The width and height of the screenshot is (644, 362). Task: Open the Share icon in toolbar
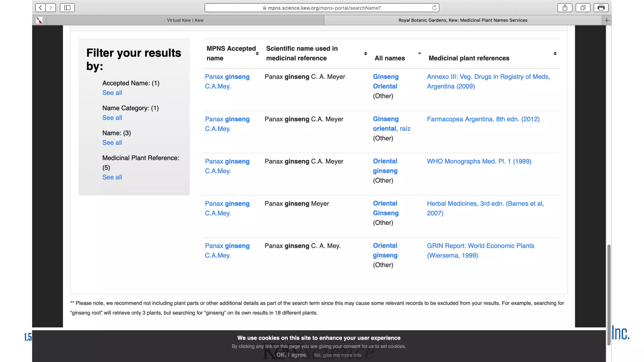click(565, 8)
